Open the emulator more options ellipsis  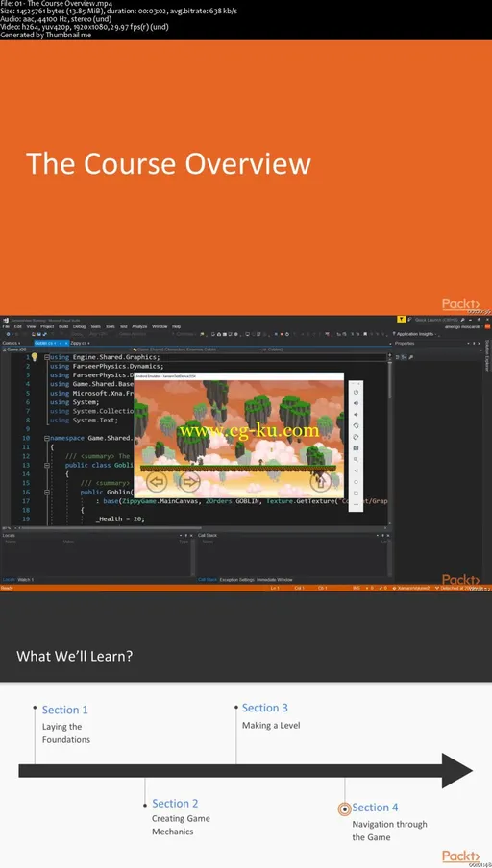pyautogui.click(x=356, y=504)
